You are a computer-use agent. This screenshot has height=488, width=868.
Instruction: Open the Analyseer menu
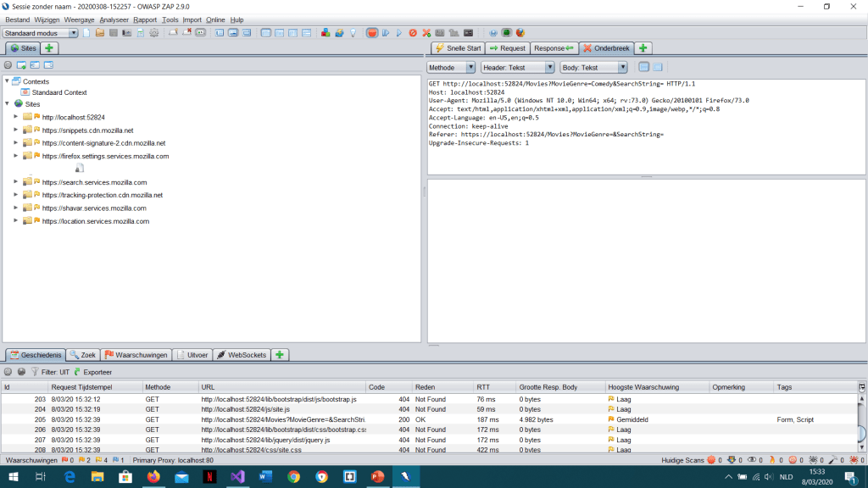pyautogui.click(x=114, y=19)
